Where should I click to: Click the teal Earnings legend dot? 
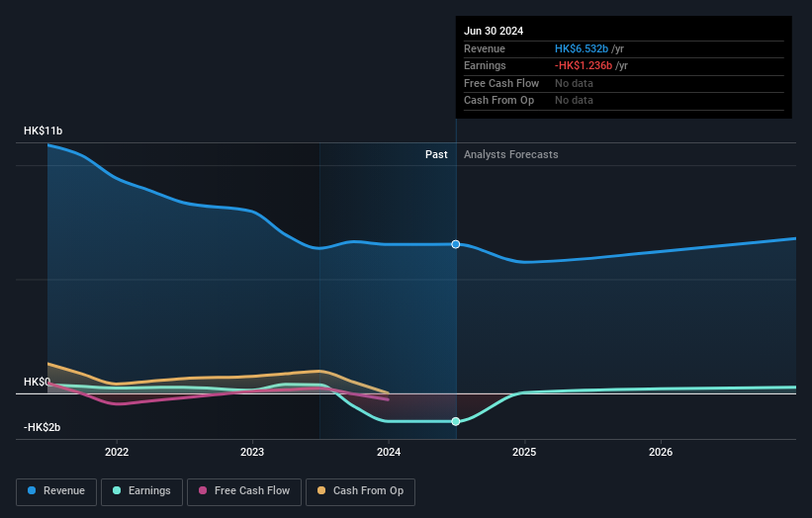pos(117,490)
